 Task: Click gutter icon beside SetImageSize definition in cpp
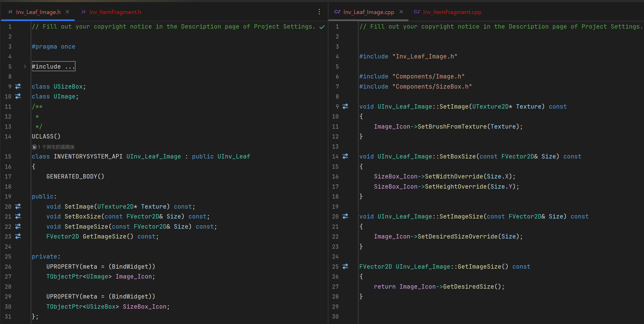(x=345, y=216)
